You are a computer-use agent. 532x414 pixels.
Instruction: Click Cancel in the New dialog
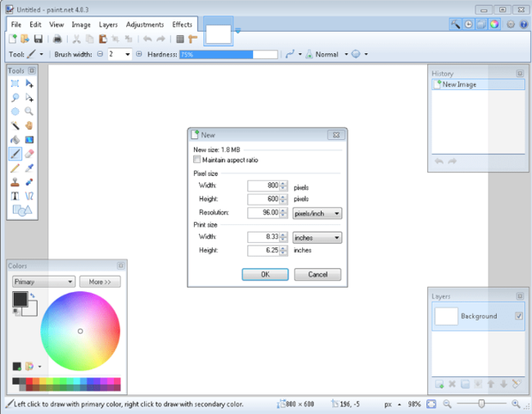tap(317, 274)
